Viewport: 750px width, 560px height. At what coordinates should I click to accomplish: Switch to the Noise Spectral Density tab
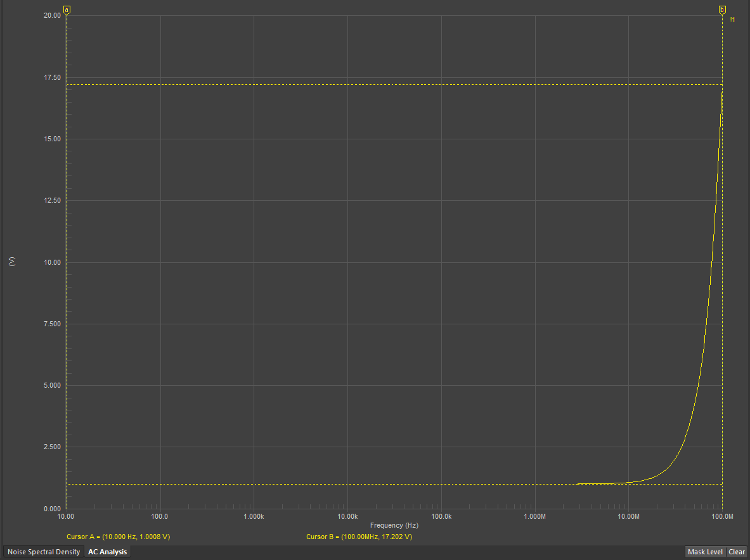44,552
